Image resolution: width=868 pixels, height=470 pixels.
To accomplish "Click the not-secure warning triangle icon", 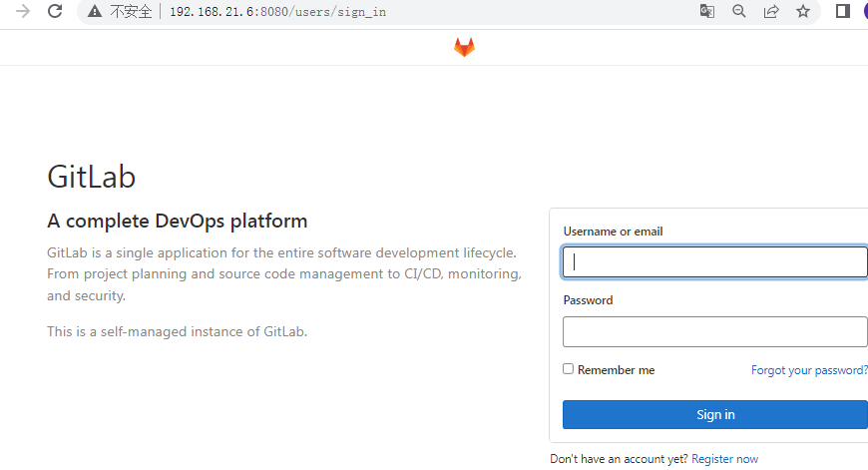I will point(95,11).
